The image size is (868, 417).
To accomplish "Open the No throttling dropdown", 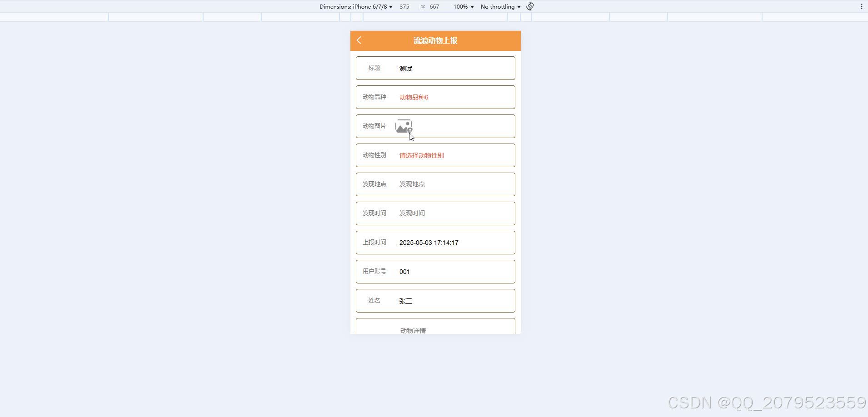I will pyautogui.click(x=499, y=6).
